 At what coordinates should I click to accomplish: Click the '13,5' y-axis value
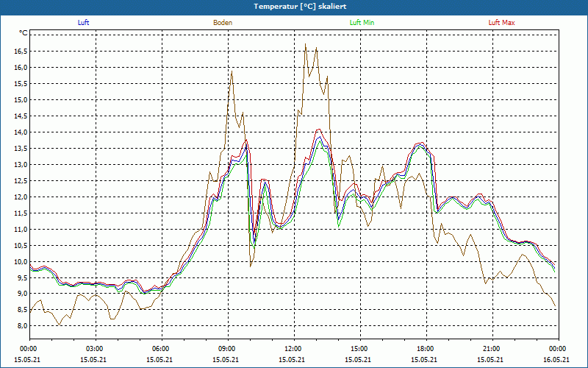pyautogui.click(x=21, y=149)
